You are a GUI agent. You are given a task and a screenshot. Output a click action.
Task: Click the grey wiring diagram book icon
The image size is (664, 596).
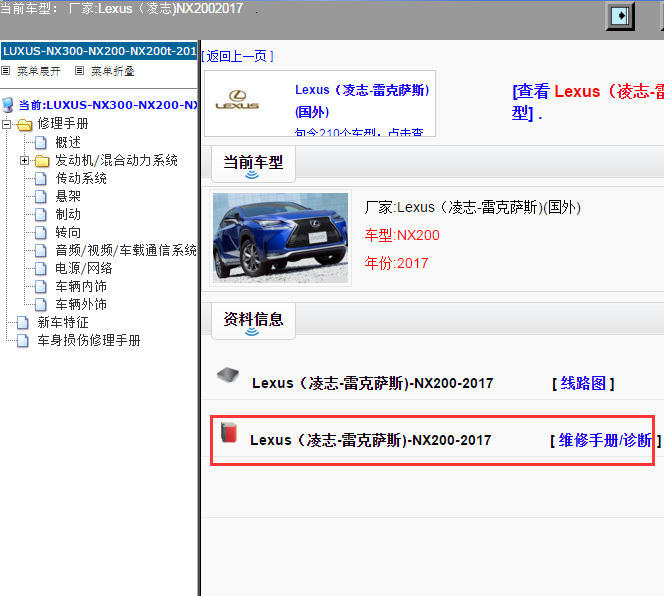pyautogui.click(x=228, y=376)
